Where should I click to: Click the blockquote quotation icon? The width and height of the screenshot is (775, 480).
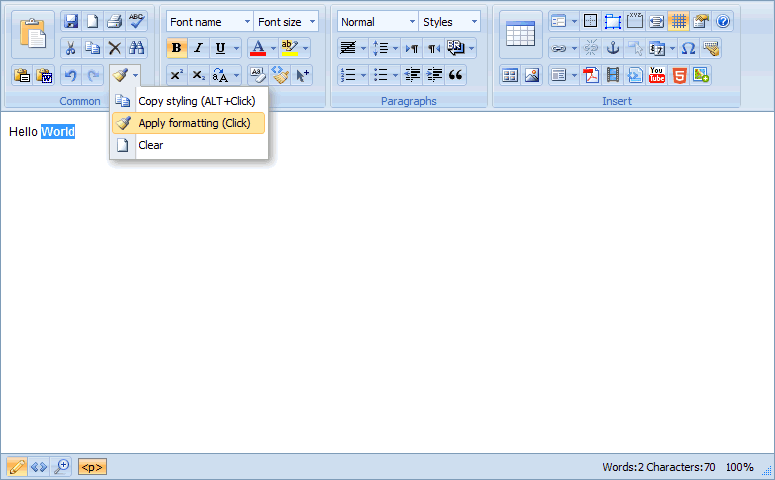coord(456,75)
